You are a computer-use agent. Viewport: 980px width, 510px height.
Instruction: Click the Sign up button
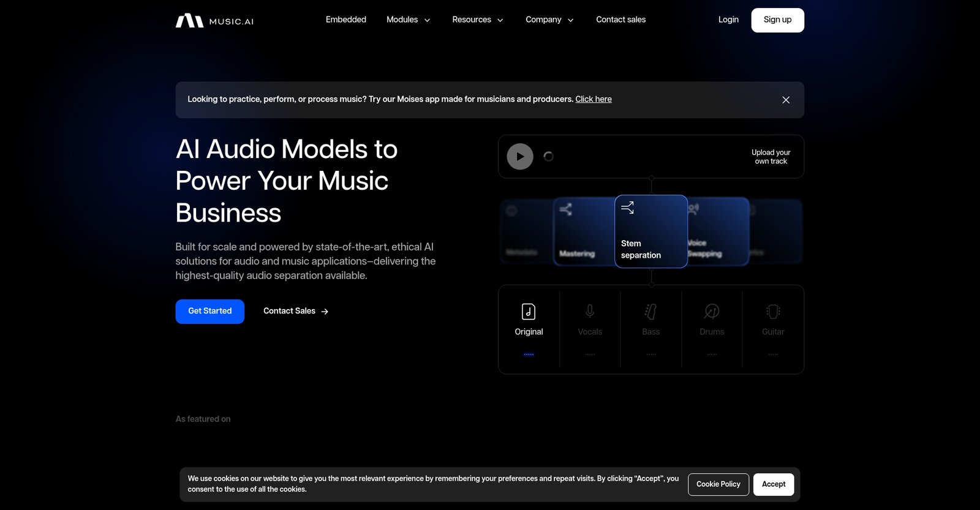click(x=777, y=20)
